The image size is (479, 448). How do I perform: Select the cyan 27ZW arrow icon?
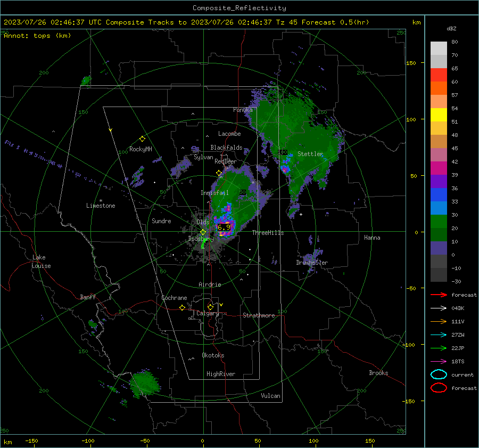coord(439,335)
